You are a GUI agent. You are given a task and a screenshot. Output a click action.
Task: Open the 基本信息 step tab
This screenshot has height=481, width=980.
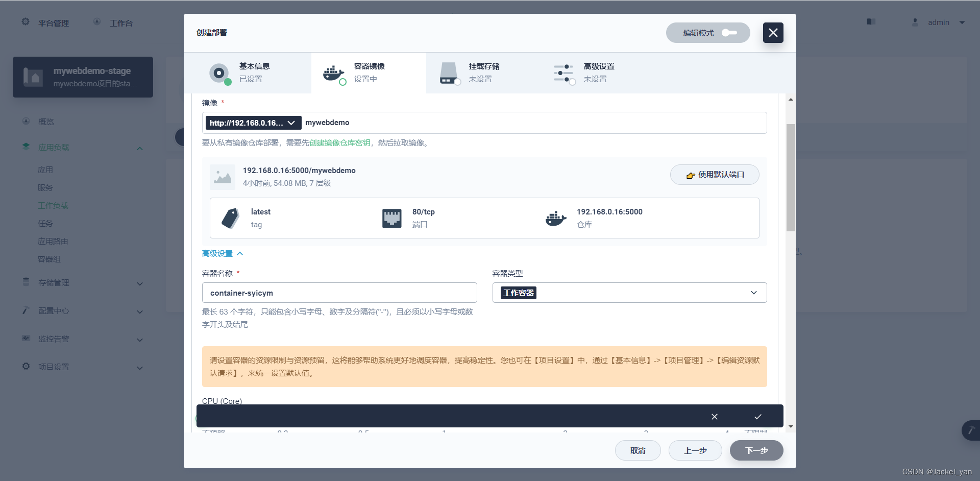click(x=248, y=73)
